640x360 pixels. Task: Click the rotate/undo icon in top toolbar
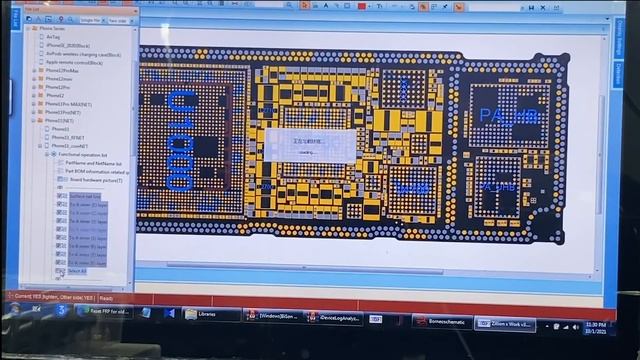tap(412, 7)
